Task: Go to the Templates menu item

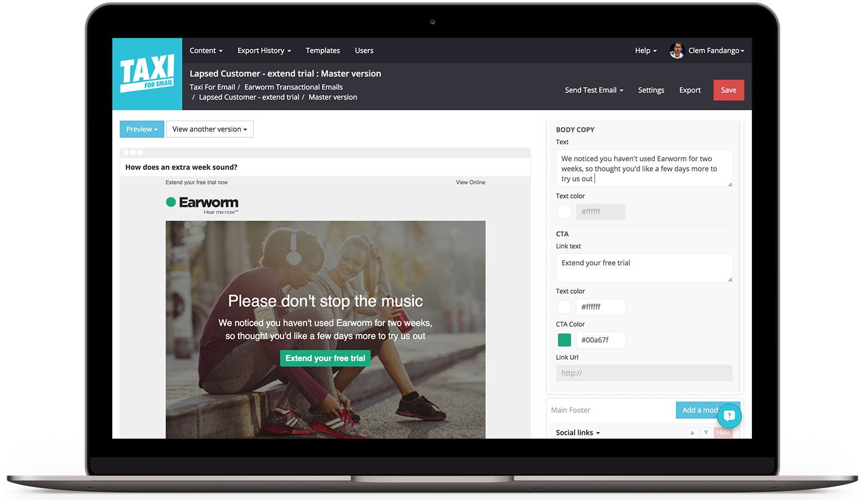Action: 323,50
